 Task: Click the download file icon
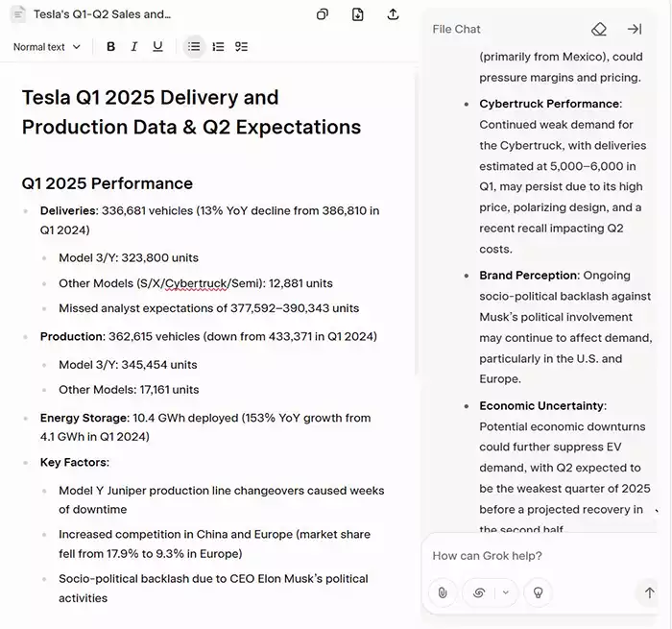(357, 14)
